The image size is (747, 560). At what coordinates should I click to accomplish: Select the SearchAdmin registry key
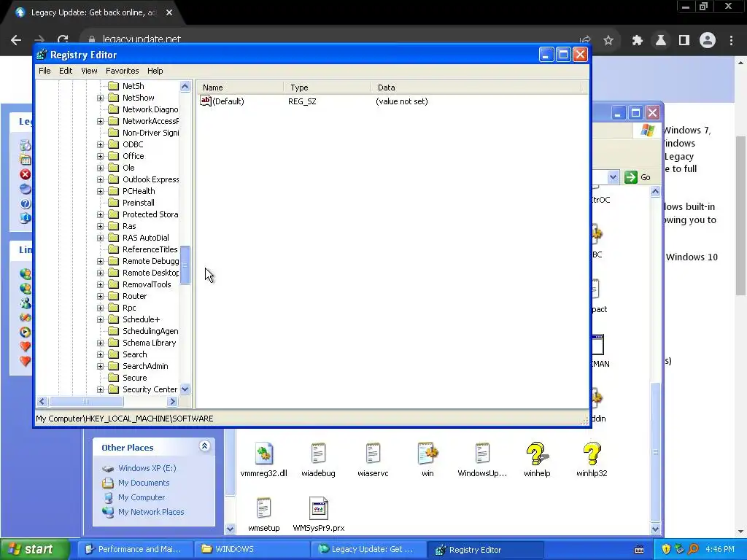tap(145, 366)
